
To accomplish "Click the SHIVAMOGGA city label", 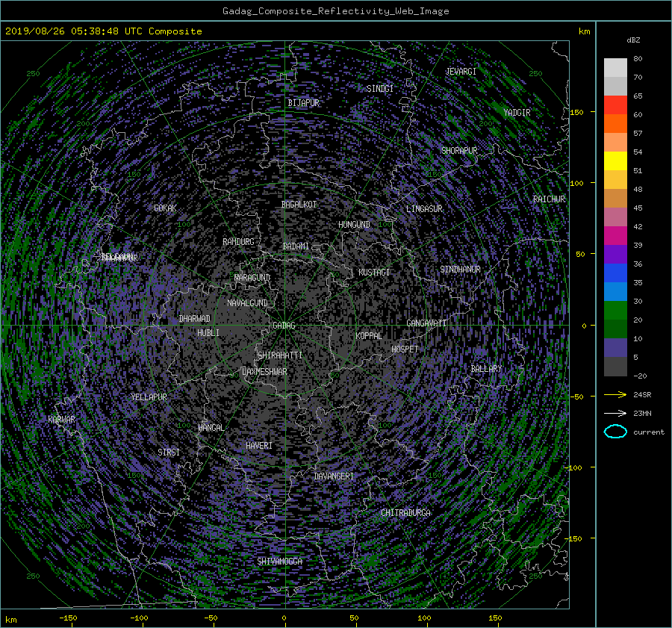I will pyautogui.click(x=279, y=562).
